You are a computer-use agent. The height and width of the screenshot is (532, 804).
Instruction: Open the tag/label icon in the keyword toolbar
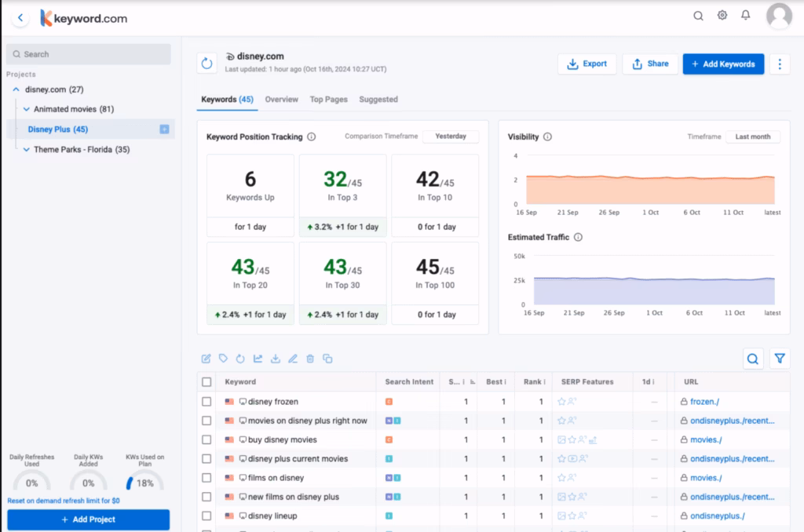click(x=223, y=359)
